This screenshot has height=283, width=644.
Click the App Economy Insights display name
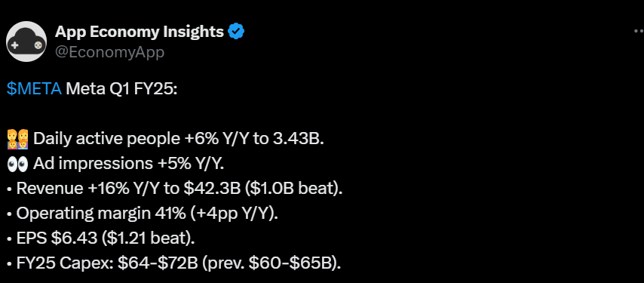(x=140, y=31)
